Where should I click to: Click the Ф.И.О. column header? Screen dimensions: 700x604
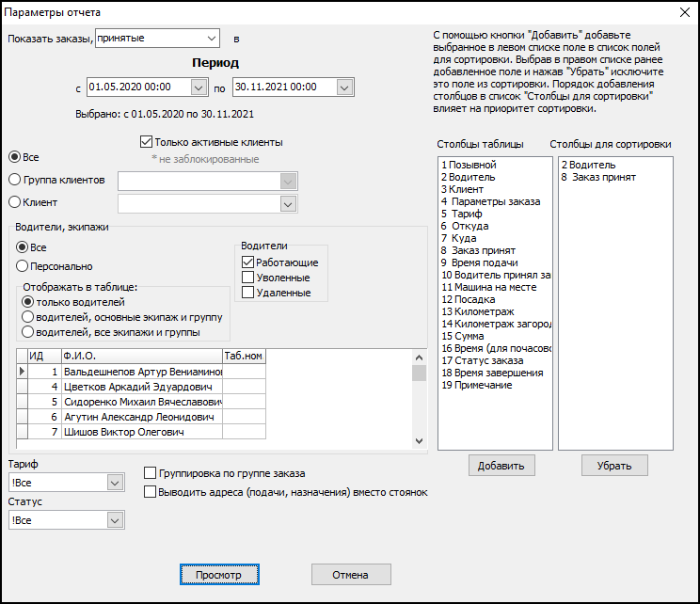pyautogui.click(x=141, y=357)
